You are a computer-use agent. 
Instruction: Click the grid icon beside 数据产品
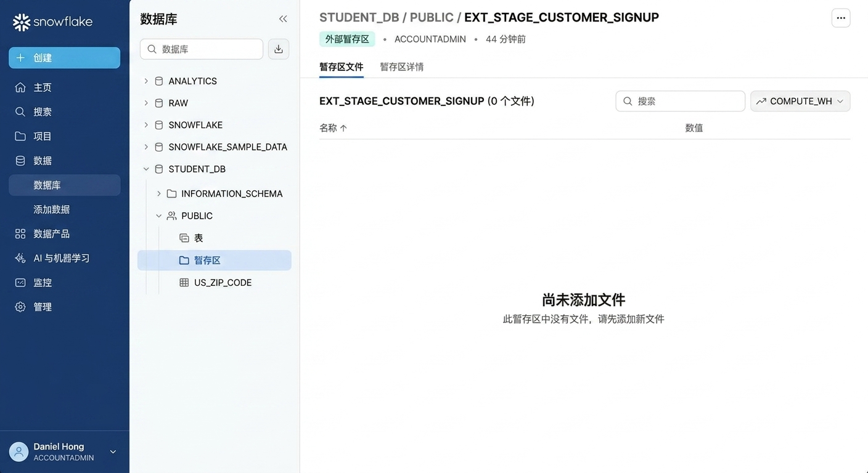(x=20, y=234)
